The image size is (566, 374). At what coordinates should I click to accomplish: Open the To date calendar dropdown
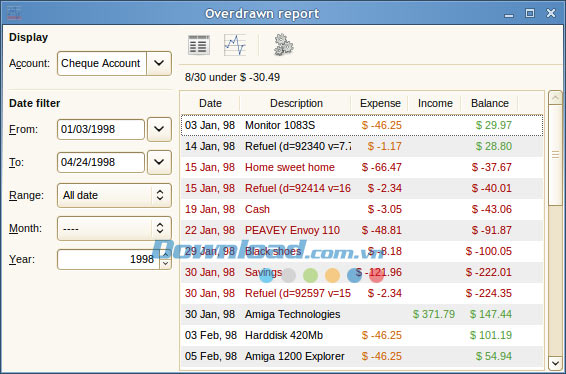click(159, 162)
